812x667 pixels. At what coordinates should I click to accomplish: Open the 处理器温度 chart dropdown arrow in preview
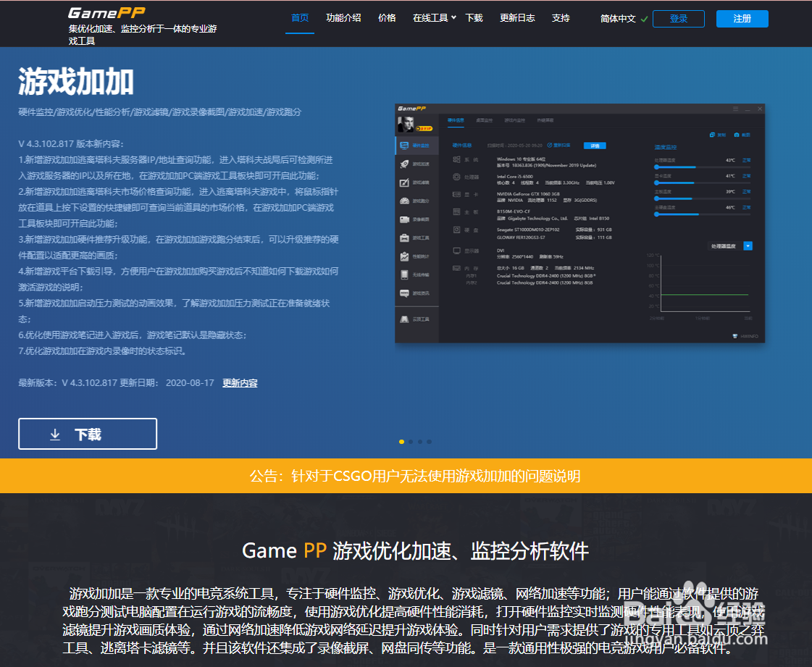coord(748,246)
